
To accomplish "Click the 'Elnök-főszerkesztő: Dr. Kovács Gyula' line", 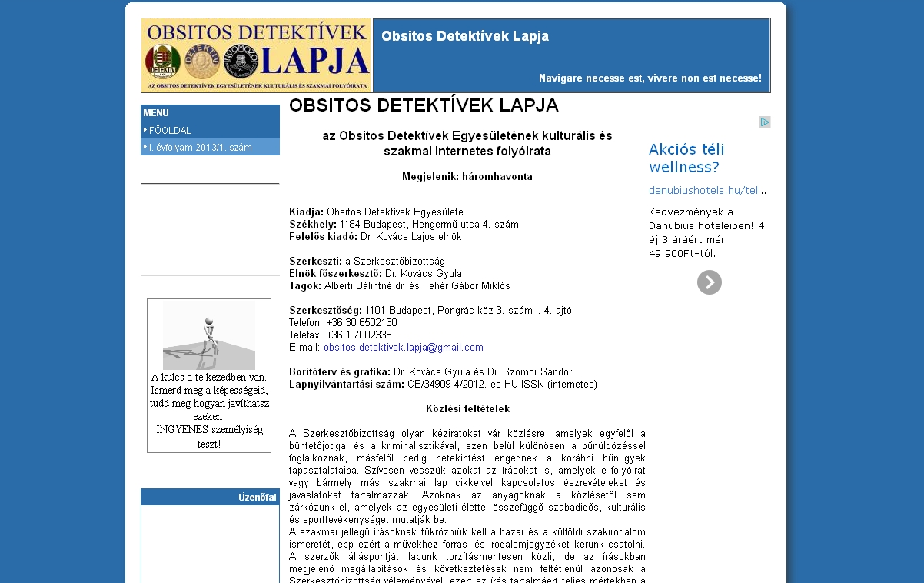I will pyautogui.click(x=375, y=274).
